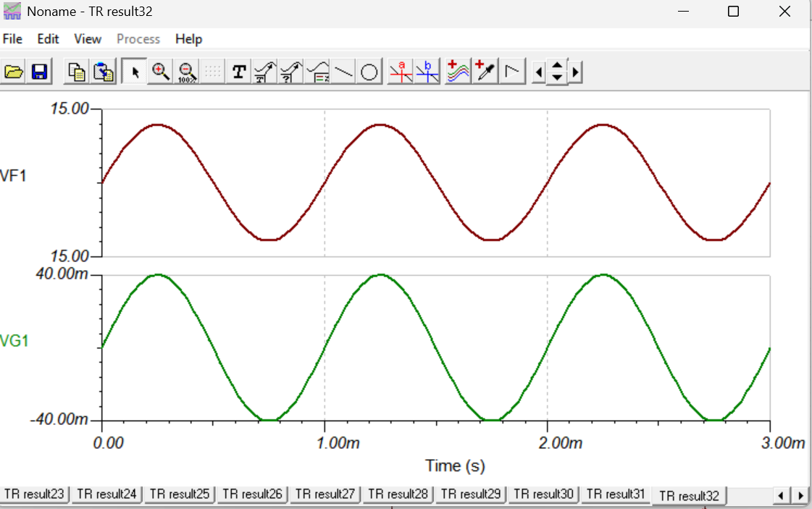Image resolution: width=812 pixels, height=509 pixels.
Task: Choose the straight line drawing tool
Action: click(343, 72)
